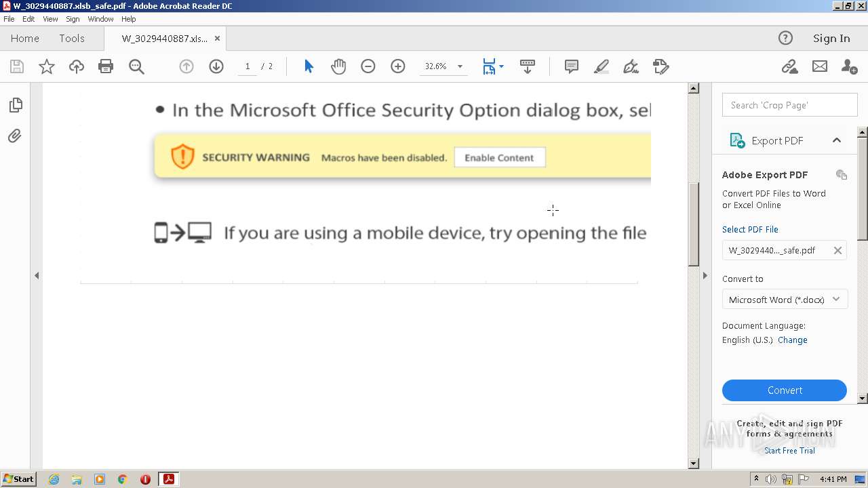This screenshot has height=488, width=868.
Task: Send file by email icon
Action: (820, 66)
